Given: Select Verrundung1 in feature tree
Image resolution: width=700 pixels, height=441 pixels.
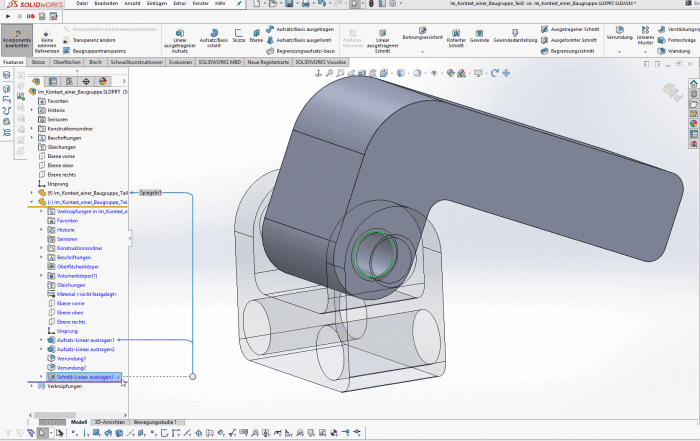Looking at the screenshot, I should (x=71, y=358).
